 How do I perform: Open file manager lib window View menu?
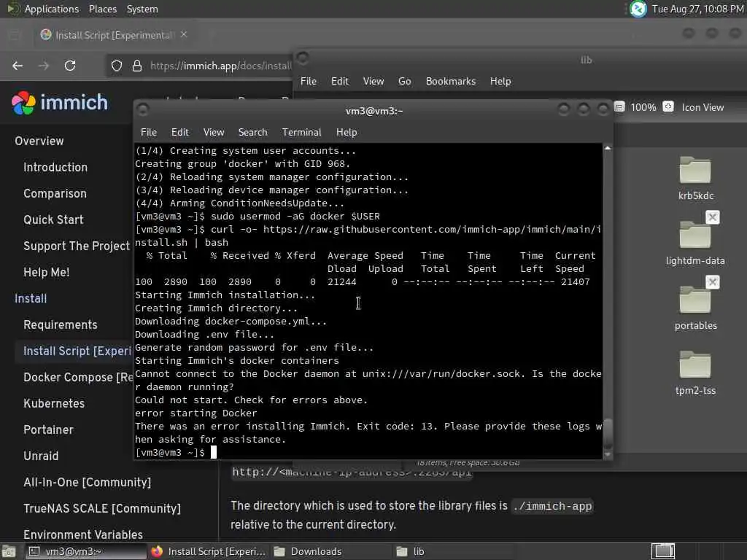click(x=373, y=82)
